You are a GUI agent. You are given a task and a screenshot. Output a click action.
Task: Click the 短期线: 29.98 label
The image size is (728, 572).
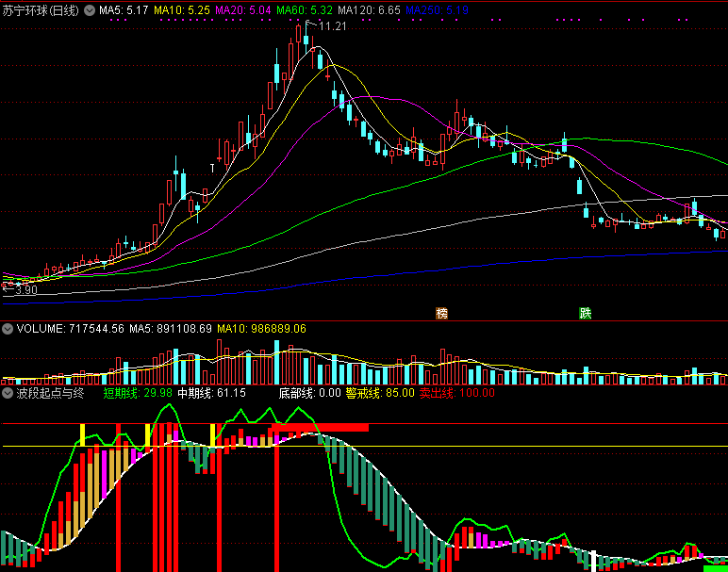coord(138,393)
